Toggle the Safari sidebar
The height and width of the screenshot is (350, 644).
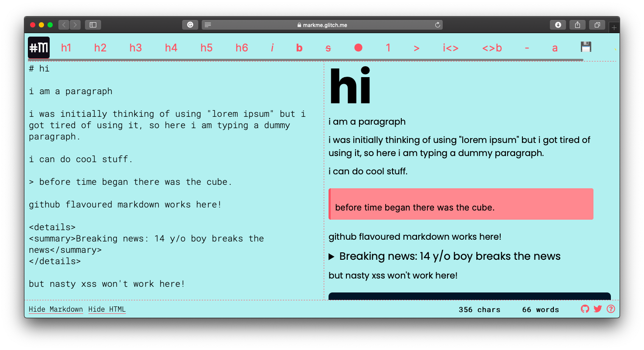[x=93, y=25]
